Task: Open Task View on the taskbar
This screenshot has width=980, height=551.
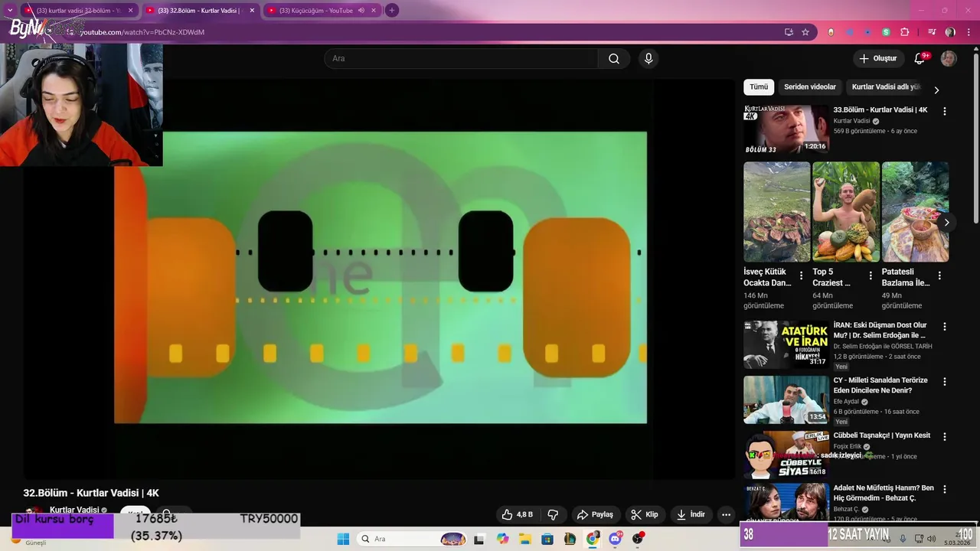Action: [x=479, y=539]
